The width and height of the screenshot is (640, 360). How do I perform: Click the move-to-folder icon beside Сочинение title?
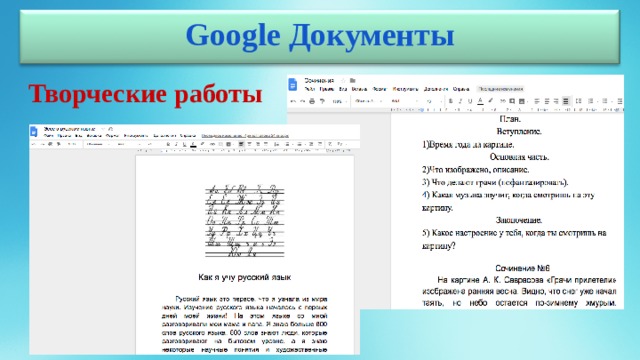coord(353,81)
